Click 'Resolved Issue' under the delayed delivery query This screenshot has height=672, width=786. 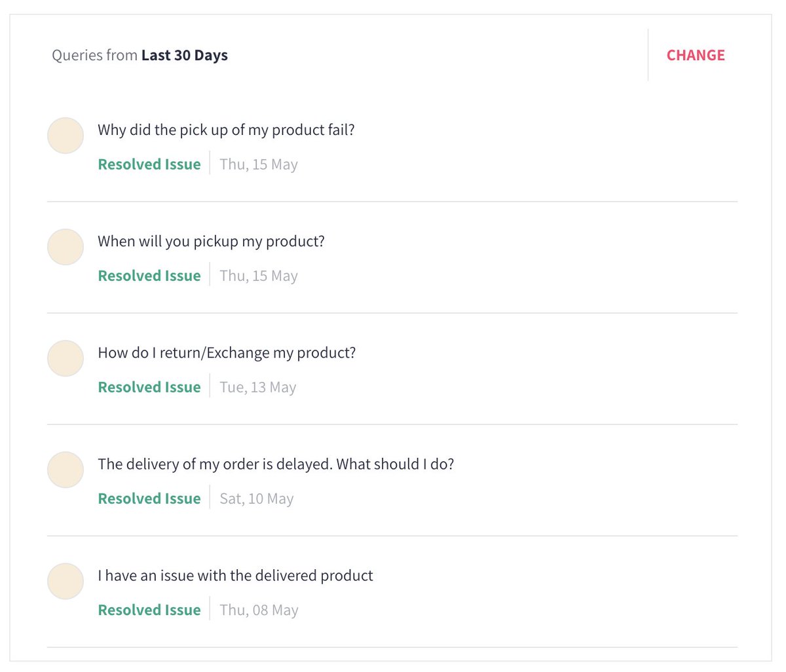point(149,498)
